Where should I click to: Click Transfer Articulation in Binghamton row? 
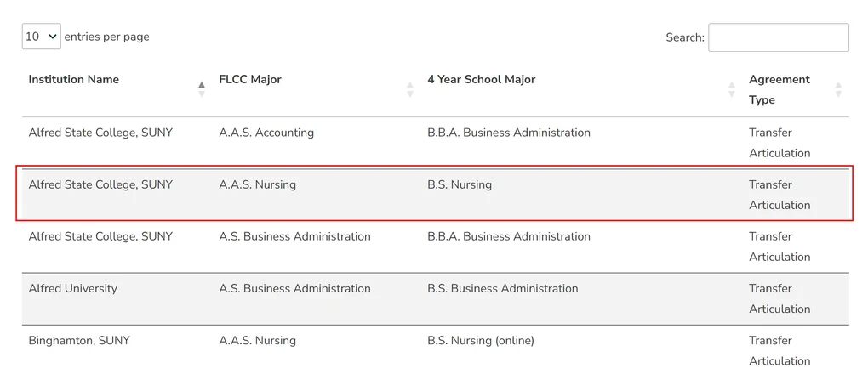coord(779,351)
